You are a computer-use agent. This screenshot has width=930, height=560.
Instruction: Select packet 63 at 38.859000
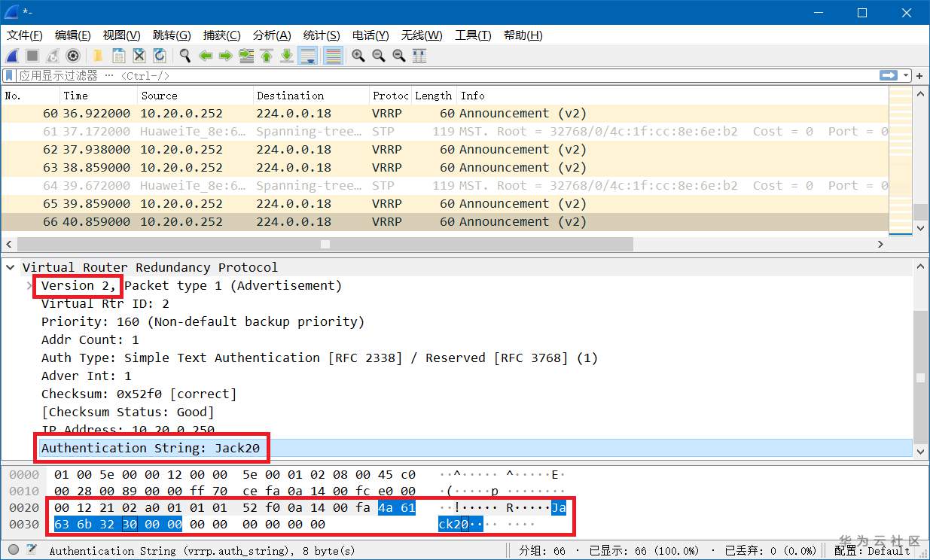[x=444, y=168]
